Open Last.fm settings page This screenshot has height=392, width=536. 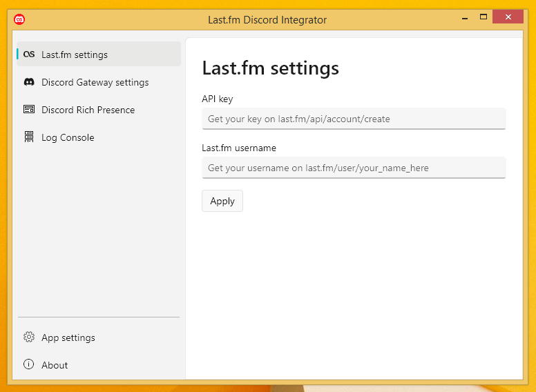pyautogui.click(x=99, y=55)
